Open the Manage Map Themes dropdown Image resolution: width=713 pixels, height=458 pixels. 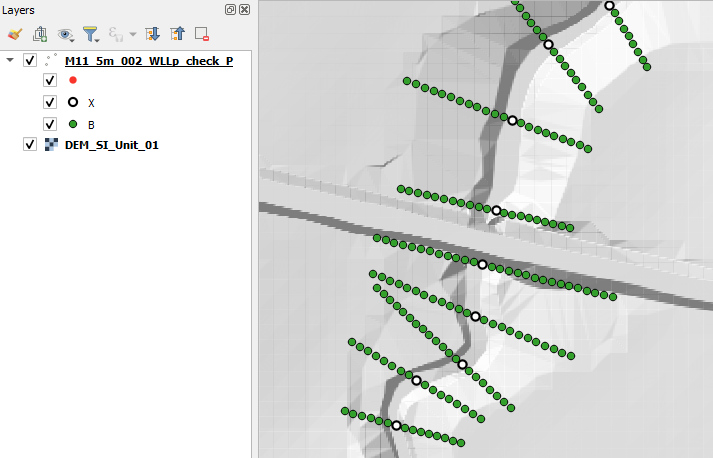(66, 34)
